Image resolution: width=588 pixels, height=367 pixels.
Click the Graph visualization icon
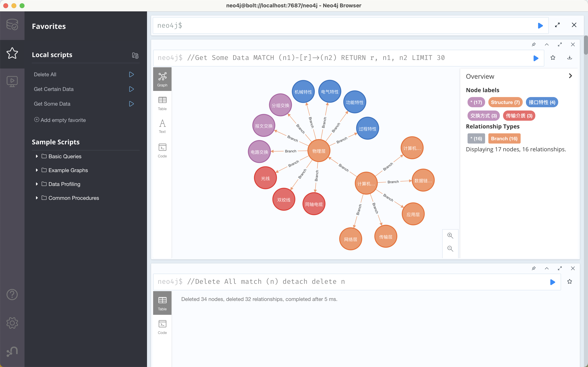[162, 79]
